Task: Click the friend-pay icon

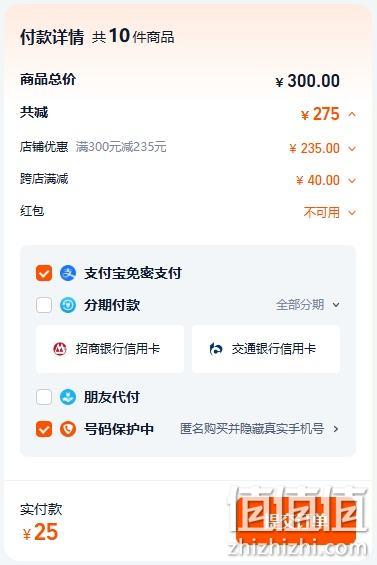Action: 68,397
